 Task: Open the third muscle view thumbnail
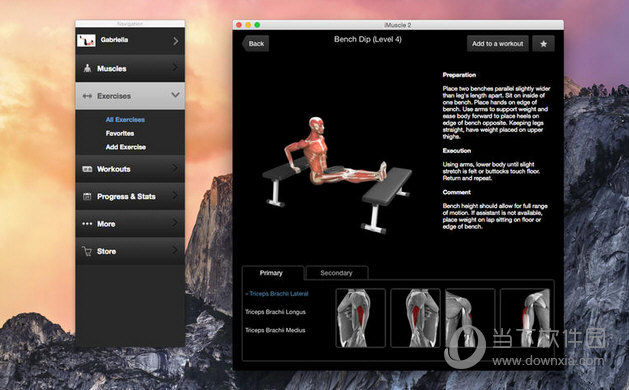click(470, 318)
